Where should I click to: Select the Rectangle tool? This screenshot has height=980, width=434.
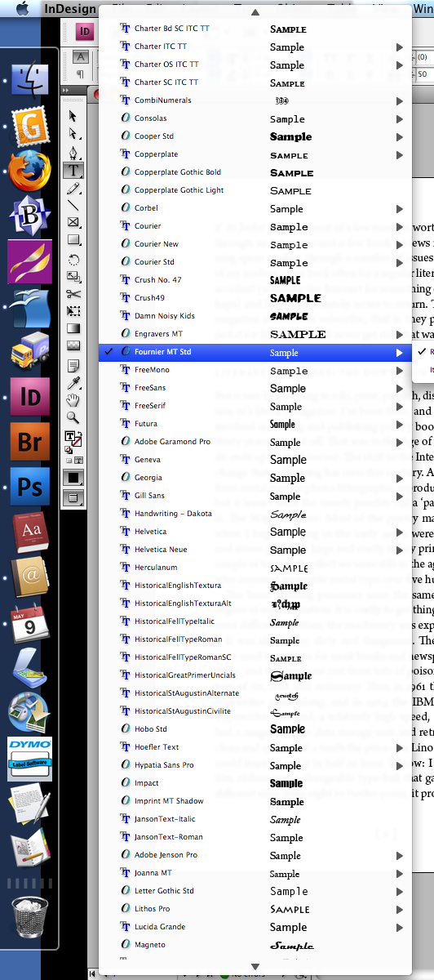[x=73, y=241]
